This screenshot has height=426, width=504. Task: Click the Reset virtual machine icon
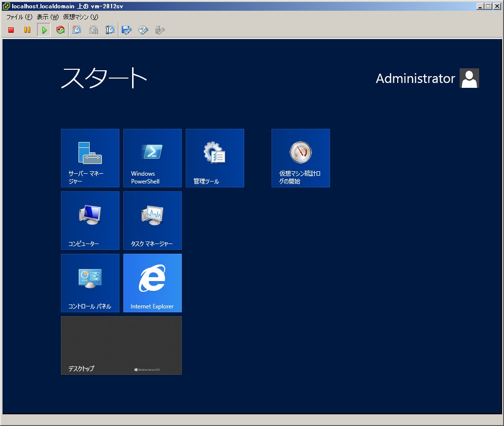click(60, 30)
